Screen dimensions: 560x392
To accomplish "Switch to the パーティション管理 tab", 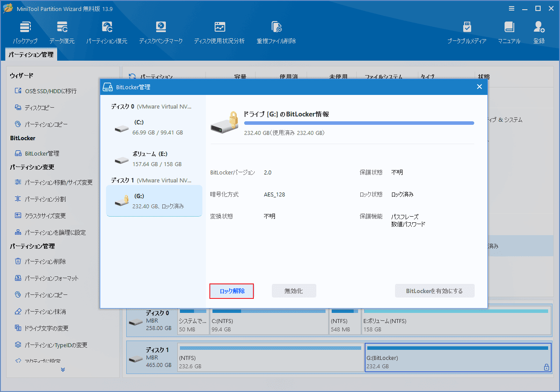I will (x=31, y=55).
